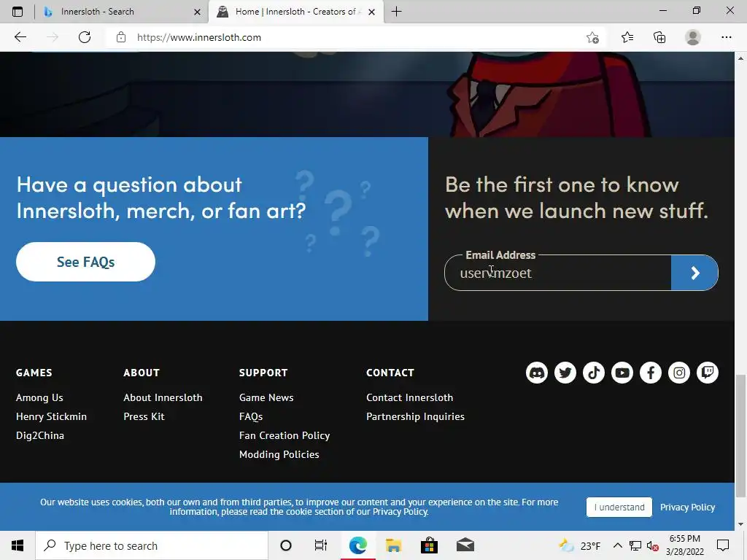
Task: Open the taskbar clock and date
Action: 684,545
